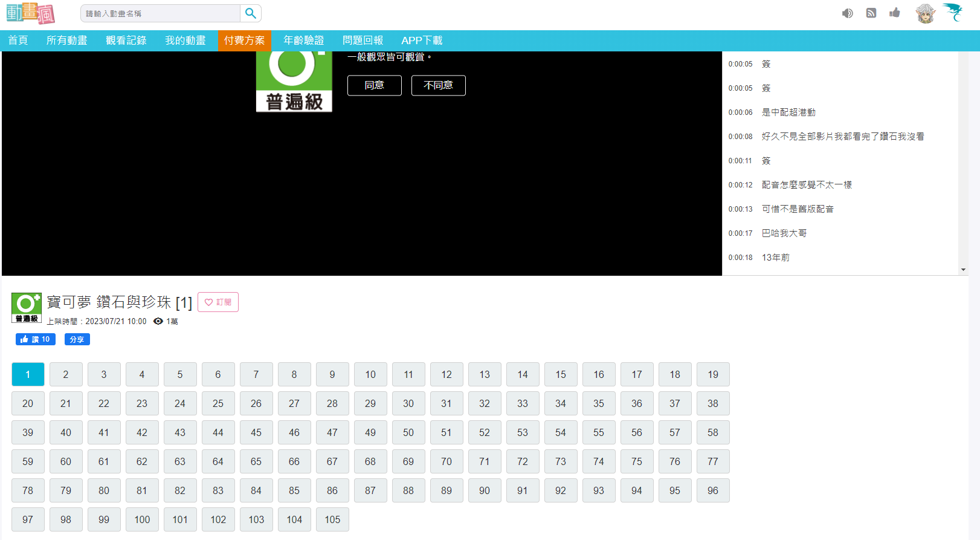
Task: Click the 不同意 button
Action: 439,85
